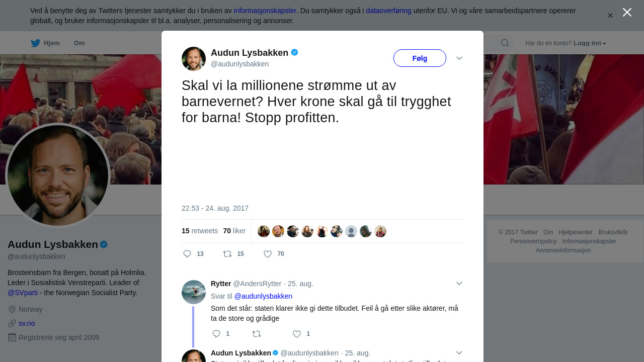Dismiss the cookie notice with small x
Image resolution: width=644 pixels, height=362 pixels.
(x=610, y=16)
